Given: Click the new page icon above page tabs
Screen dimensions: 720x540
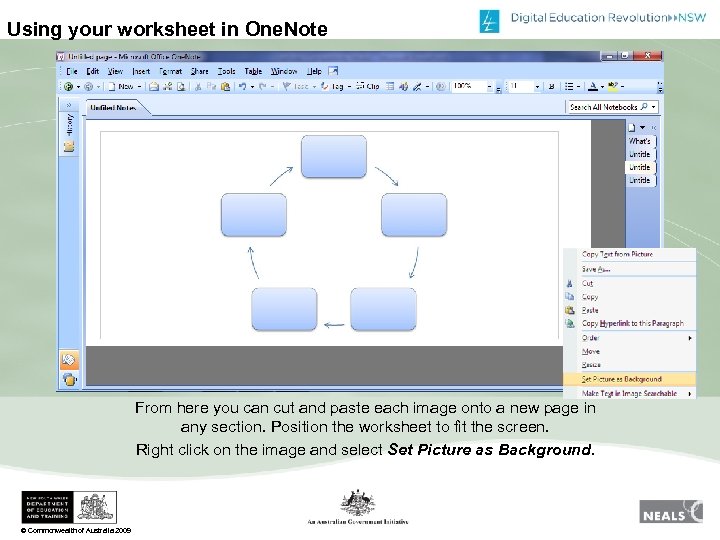Looking at the screenshot, I should (x=632, y=127).
